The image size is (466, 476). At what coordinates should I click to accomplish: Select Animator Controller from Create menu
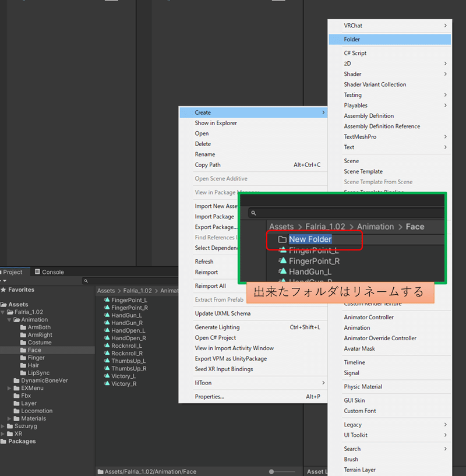[x=390, y=317]
